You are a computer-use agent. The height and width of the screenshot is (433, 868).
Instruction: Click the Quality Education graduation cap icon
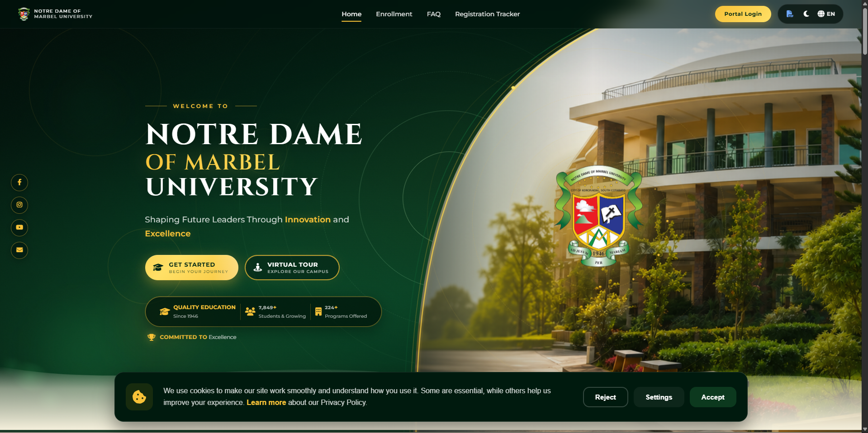coord(165,311)
